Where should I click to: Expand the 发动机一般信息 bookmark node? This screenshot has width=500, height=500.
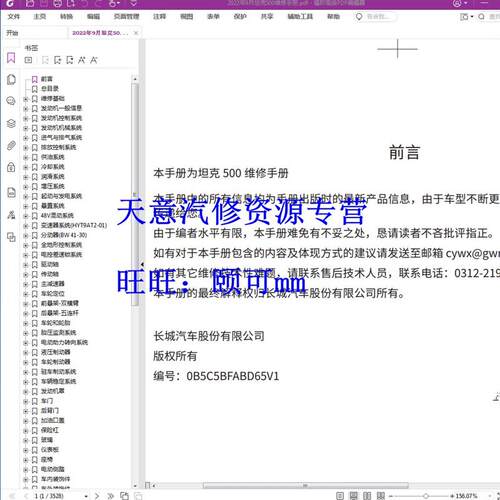26,109
